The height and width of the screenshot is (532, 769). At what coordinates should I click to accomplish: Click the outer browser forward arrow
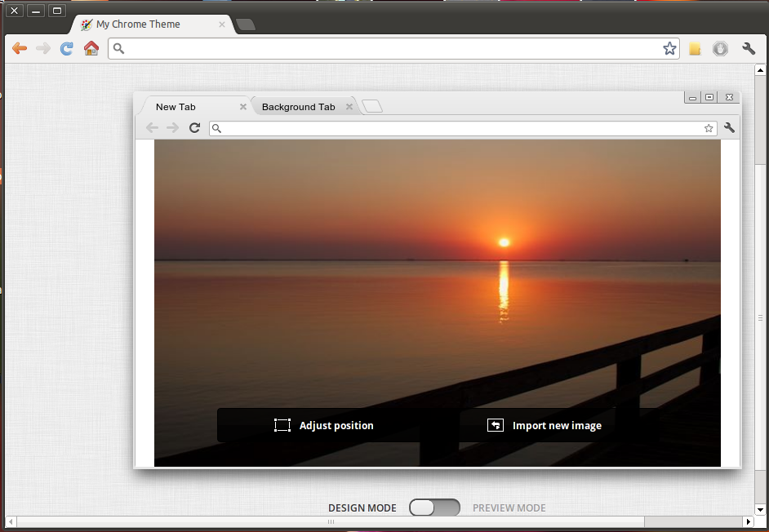43,48
